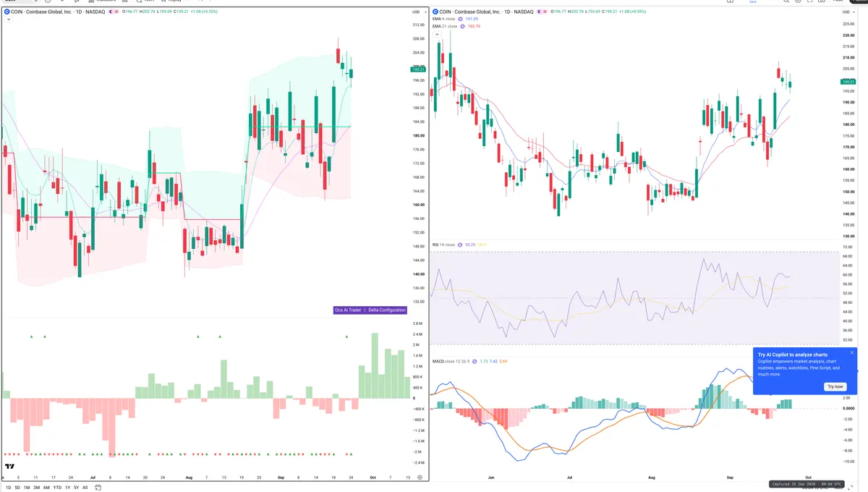Click the COIN logo on left chart
This screenshot has height=492, width=868.
coord(7,12)
